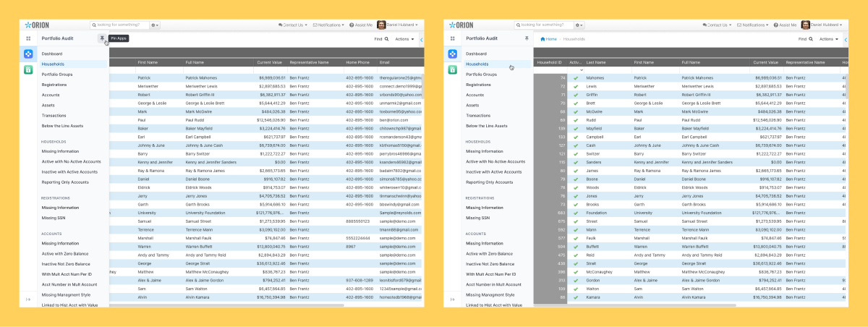868x327 pixels.
Task: Open Actions dropdown in right screenshot
Action: [830, 39]
